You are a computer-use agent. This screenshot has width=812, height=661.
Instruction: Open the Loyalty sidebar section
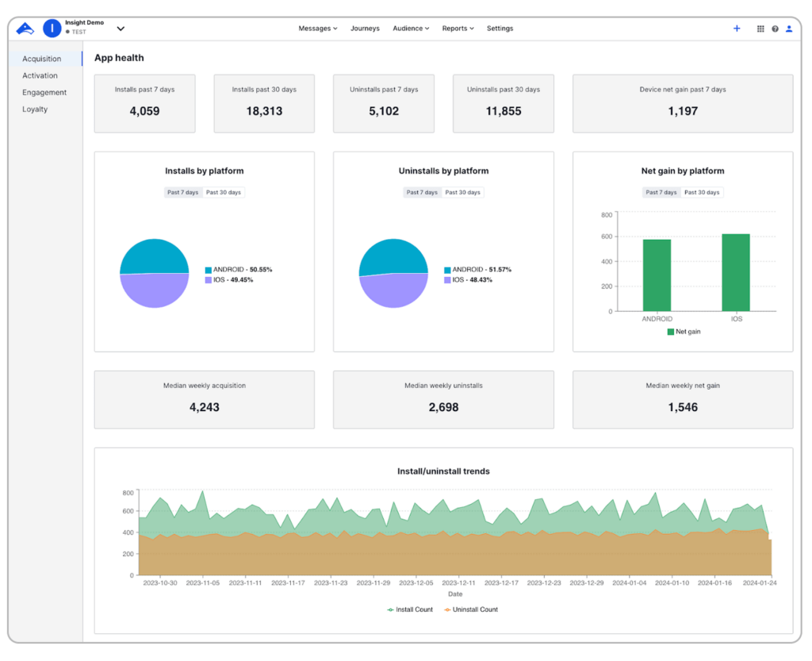[x=35, y=110]
